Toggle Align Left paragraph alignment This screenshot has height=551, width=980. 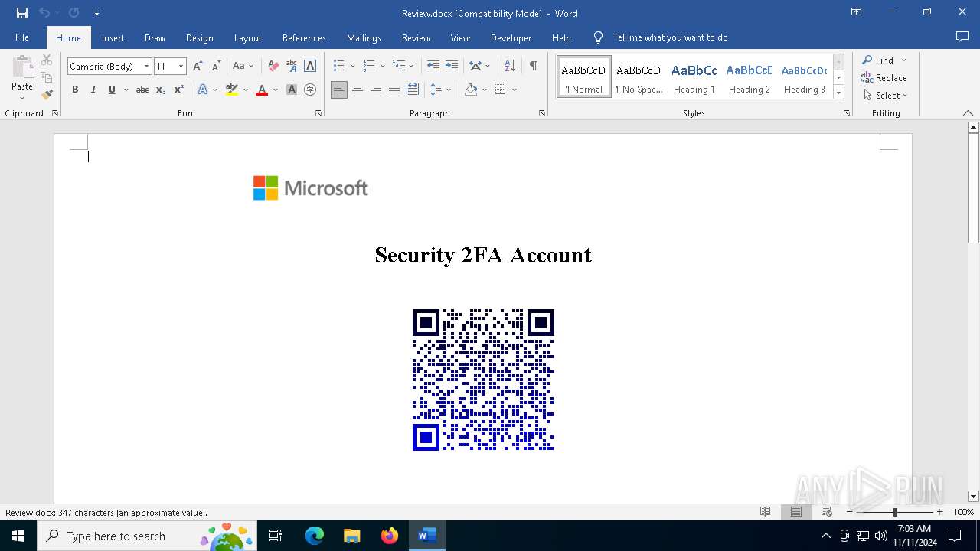pyautogui.click(x=339, y=90)
